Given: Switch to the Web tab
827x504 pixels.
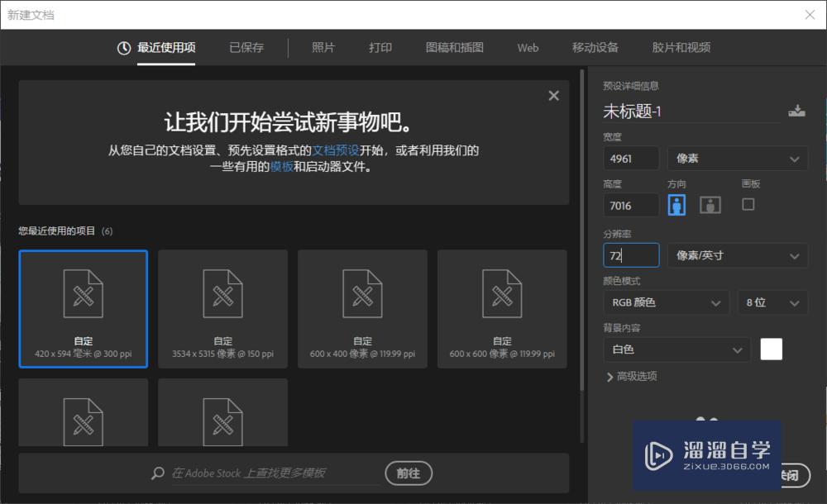Looking at the screenshot, I should coord(527,48).
